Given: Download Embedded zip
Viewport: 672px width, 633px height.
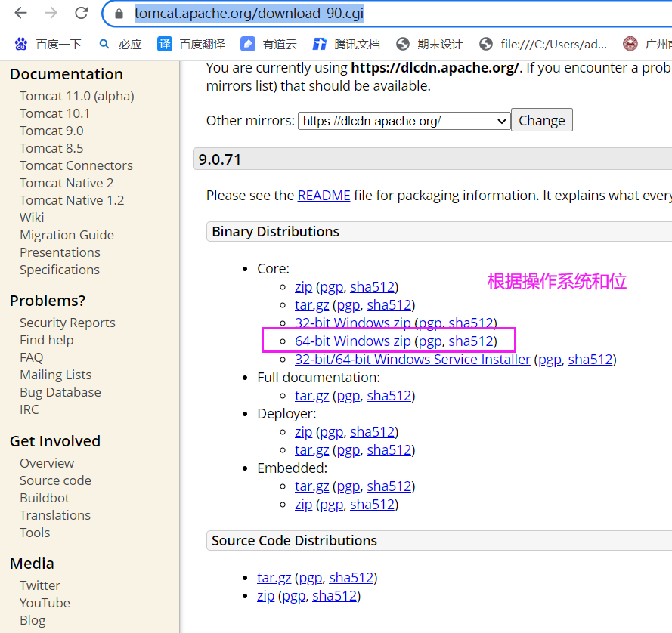Looking at the screenshot, I should pyautogui.click(x=303, y=505).
